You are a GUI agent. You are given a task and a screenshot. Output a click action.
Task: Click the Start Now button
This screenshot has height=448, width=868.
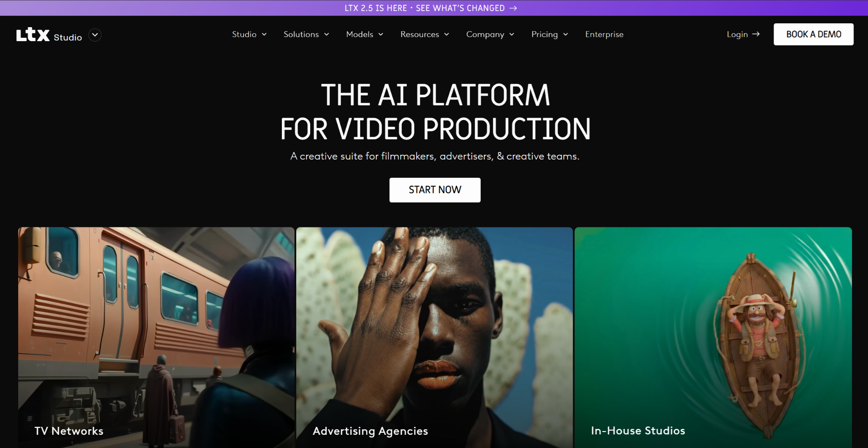coord(435,190)
